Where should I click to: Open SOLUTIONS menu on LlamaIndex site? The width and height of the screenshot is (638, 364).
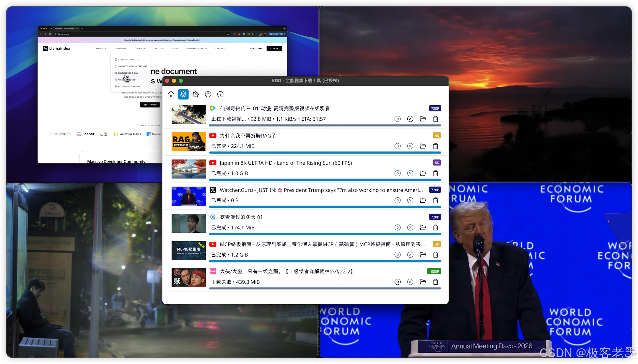click(120, 49)
